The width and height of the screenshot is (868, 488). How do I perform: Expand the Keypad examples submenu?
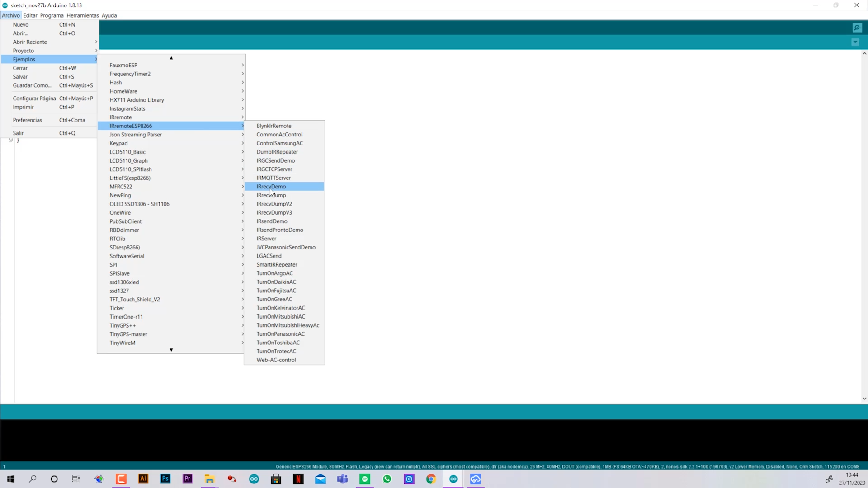click(171, 143)
